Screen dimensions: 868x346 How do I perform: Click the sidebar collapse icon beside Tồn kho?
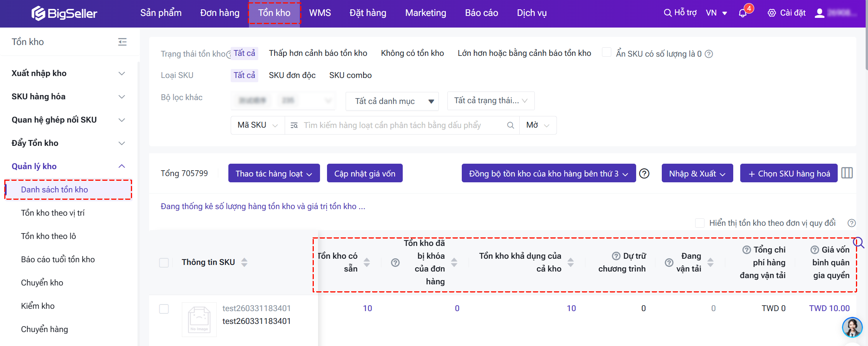coord(122,42)
